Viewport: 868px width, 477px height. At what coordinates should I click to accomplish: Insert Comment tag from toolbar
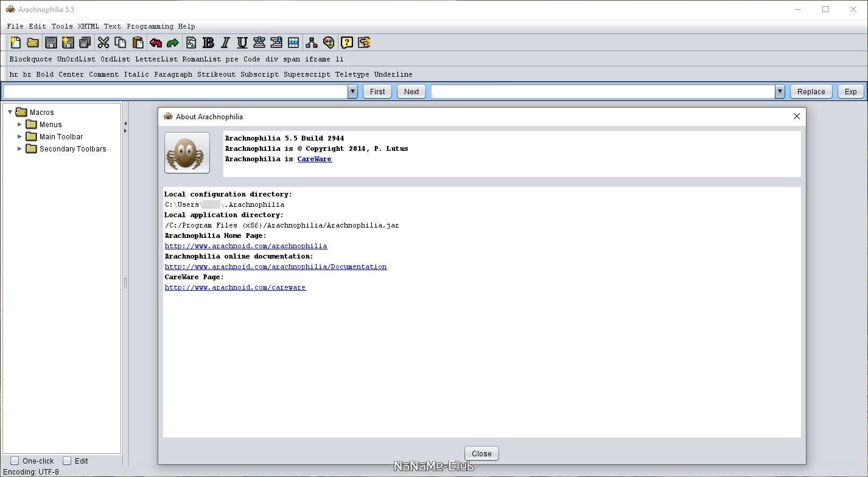(x=104, y=74)
